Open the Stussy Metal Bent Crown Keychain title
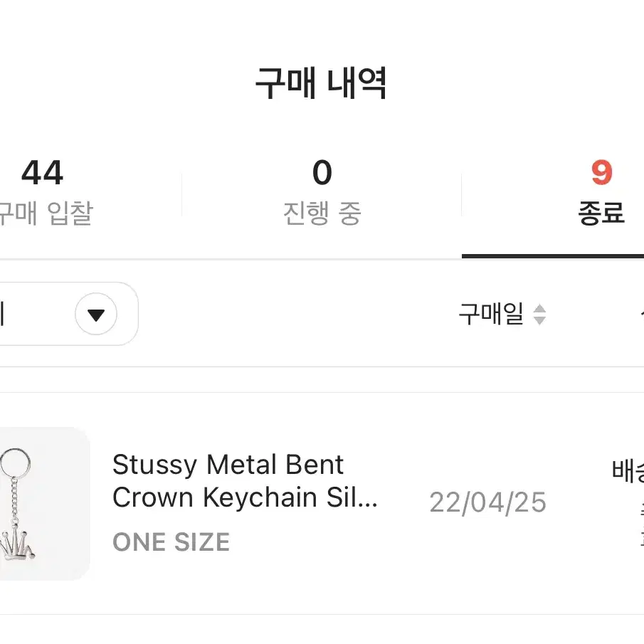 coord(245,481)
